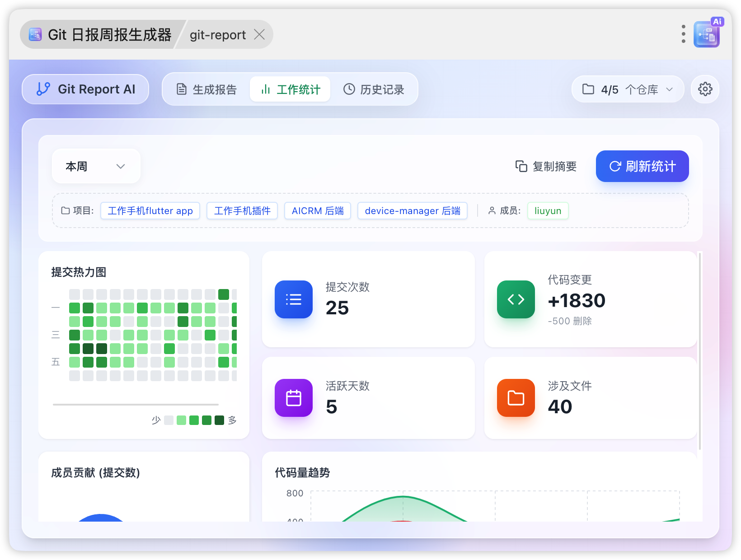The image size is (741, 560).
Task: Click the purple active days calendar icon
Action: coord(294,398)
